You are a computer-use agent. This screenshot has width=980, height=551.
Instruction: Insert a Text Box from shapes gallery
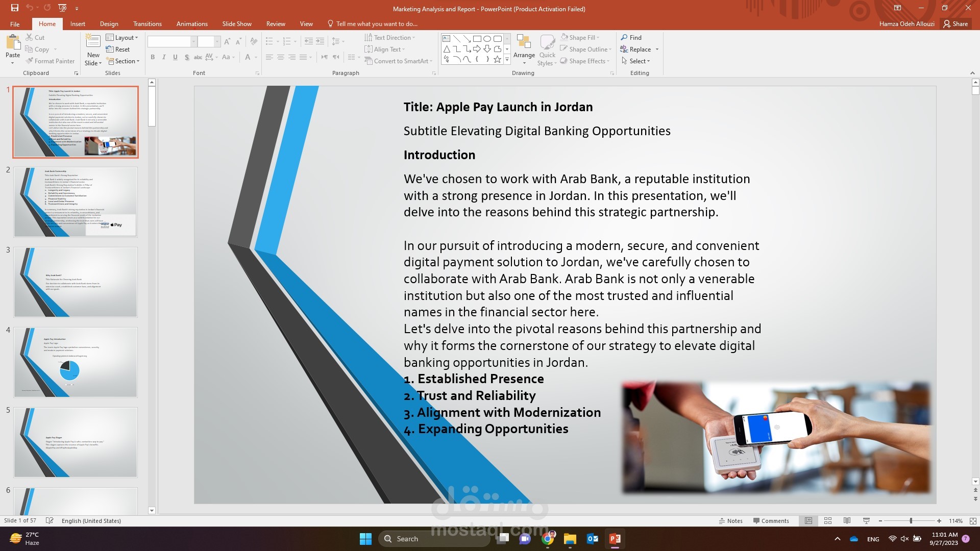tap(446, 39)
